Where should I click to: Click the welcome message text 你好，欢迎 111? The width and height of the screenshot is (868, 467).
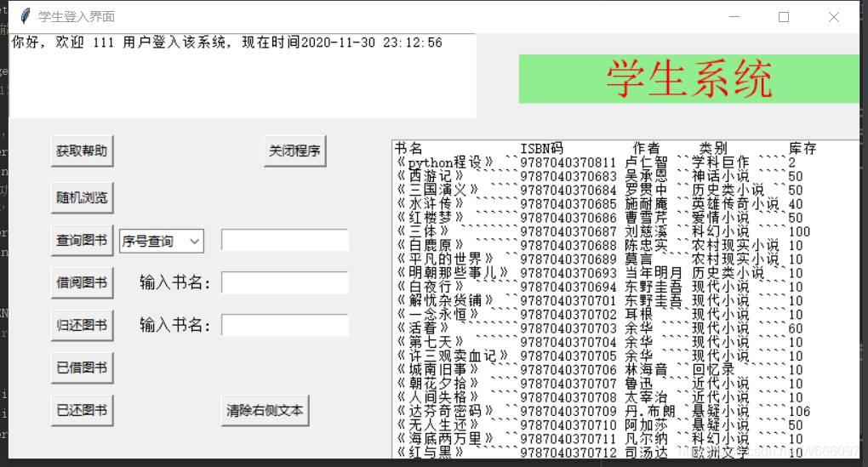pyautogui.click(x=63, y=43)
